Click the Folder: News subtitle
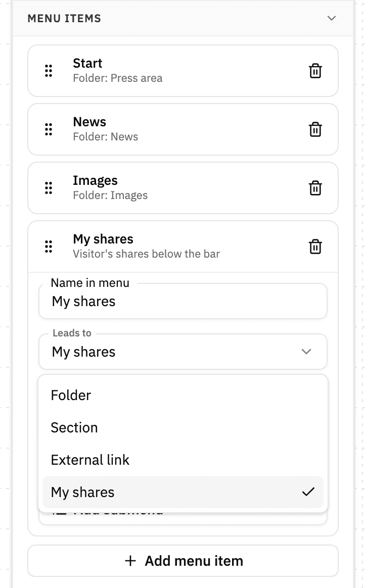The image size is (366, 588). 106,136
